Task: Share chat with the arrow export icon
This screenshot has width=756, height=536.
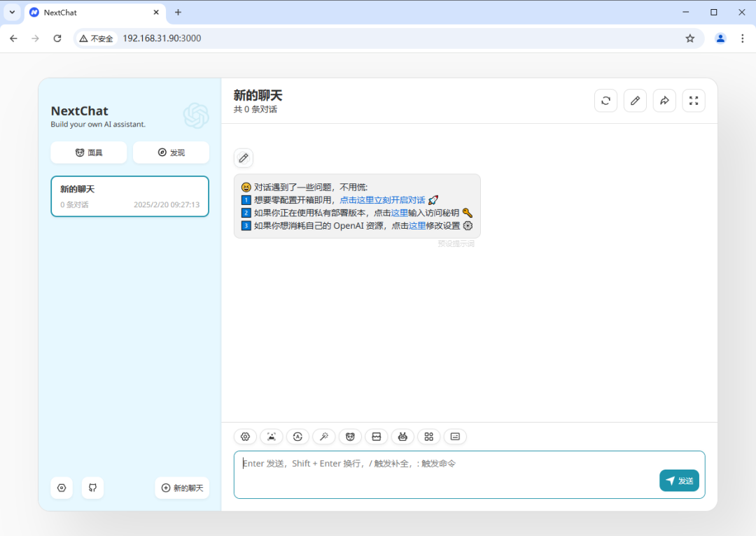Action: coord(664,101)
